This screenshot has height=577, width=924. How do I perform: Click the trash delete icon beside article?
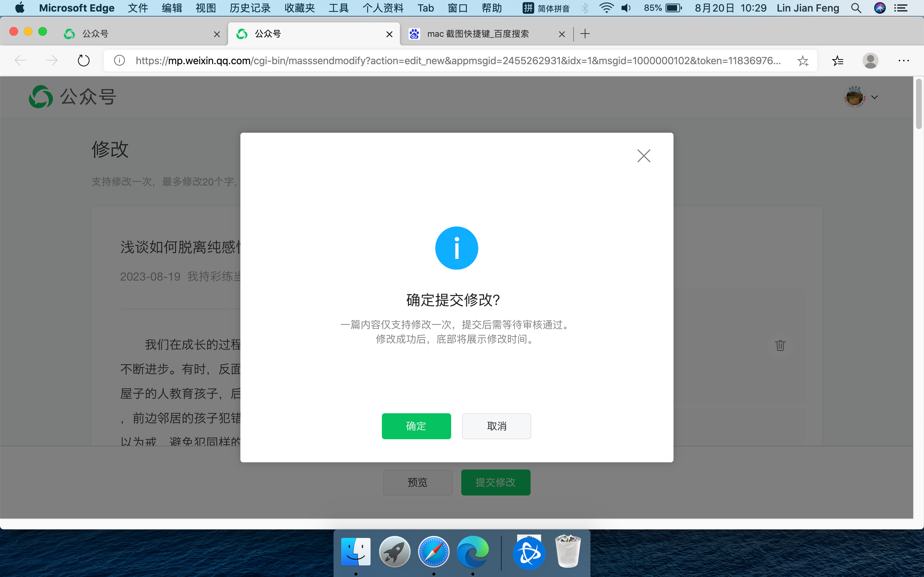(x=780, y=345)
